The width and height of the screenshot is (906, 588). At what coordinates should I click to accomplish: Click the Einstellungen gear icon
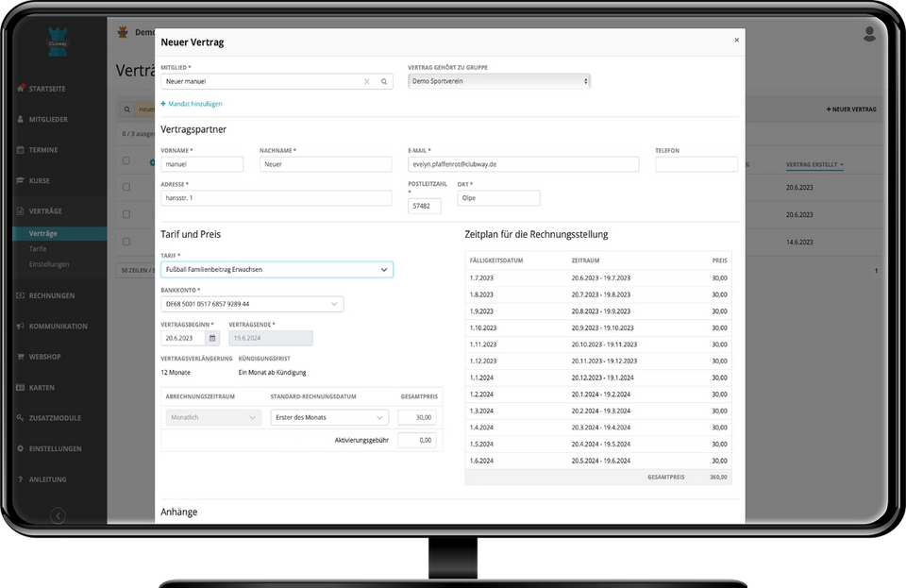coord(21,448)
